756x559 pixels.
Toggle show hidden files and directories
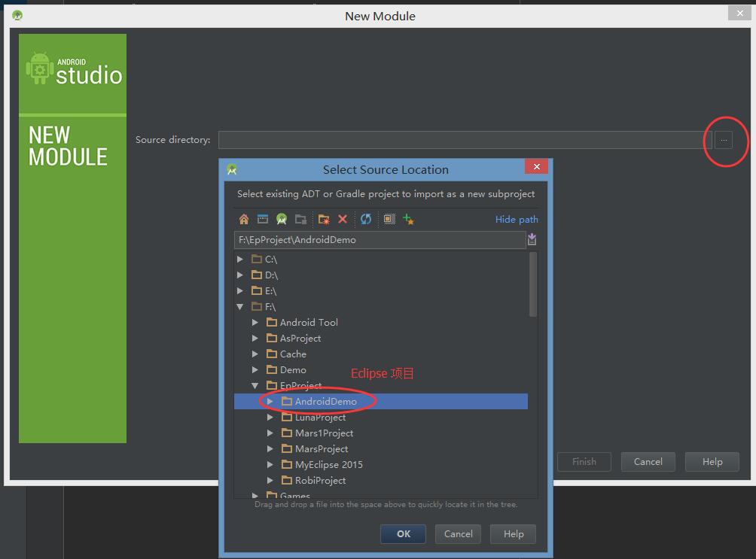pos(389,219)
